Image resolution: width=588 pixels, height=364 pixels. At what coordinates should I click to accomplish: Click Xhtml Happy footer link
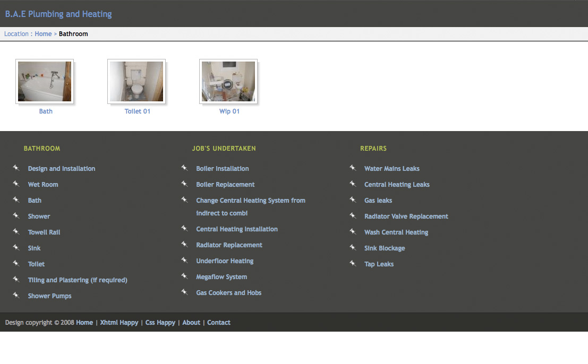(x=120, y=323)
